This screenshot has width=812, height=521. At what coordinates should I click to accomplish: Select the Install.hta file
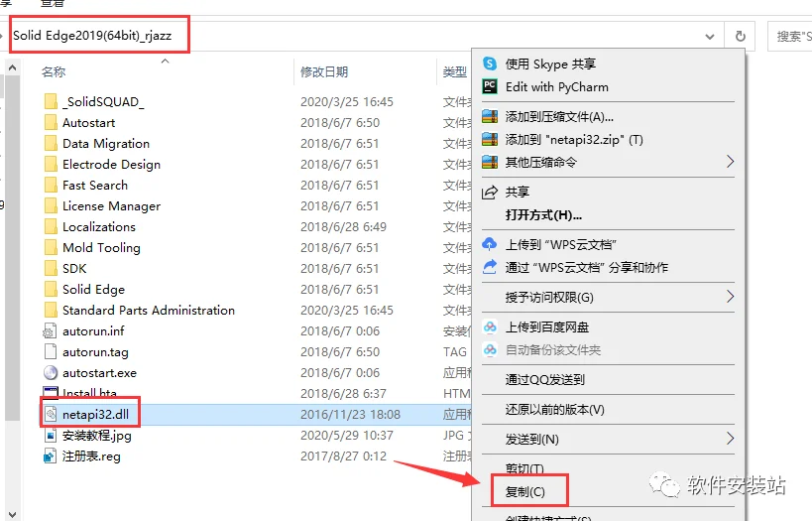point(89,393)
